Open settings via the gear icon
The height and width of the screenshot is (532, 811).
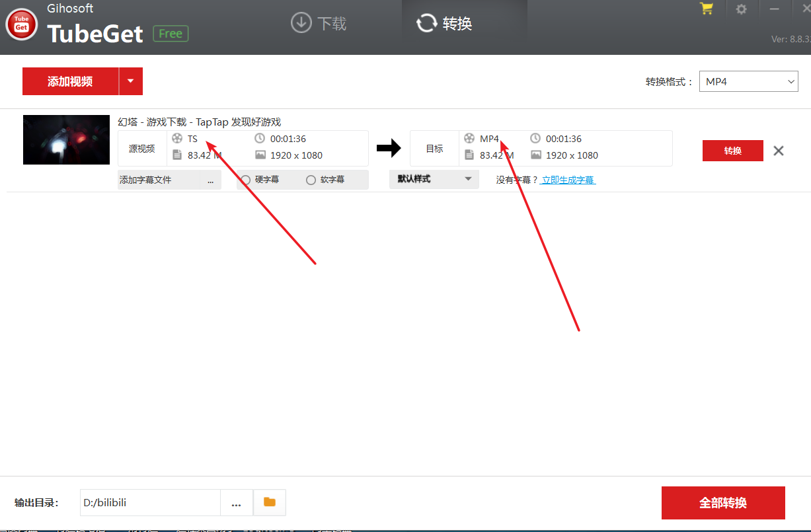[741, 9]
